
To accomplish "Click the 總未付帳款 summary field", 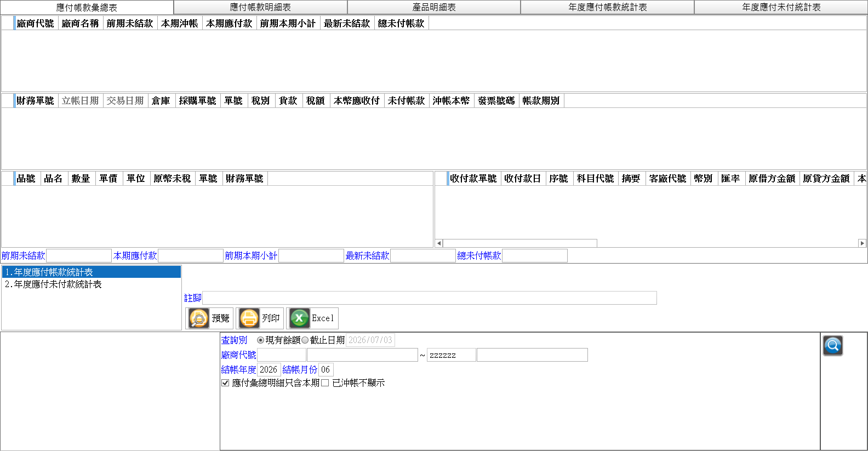I will [535, 256].
